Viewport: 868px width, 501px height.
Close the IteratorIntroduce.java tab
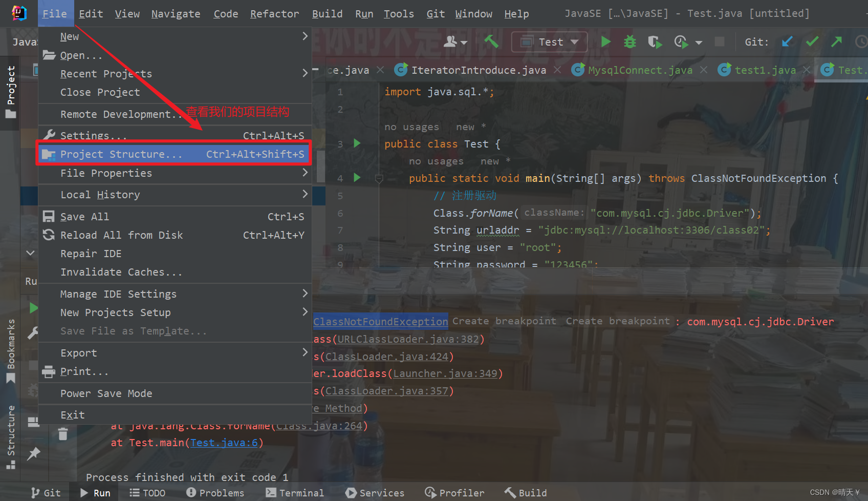click(557, 70)
